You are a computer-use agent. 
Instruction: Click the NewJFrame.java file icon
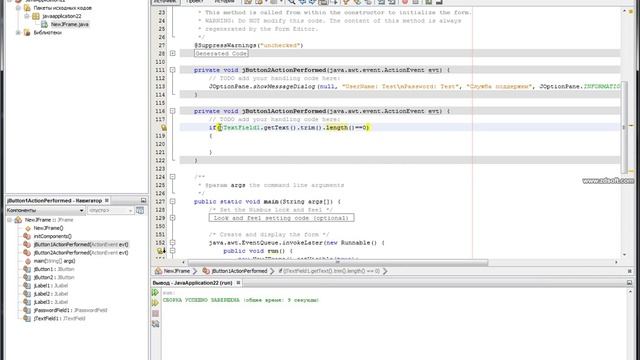[x=44, y=24]
